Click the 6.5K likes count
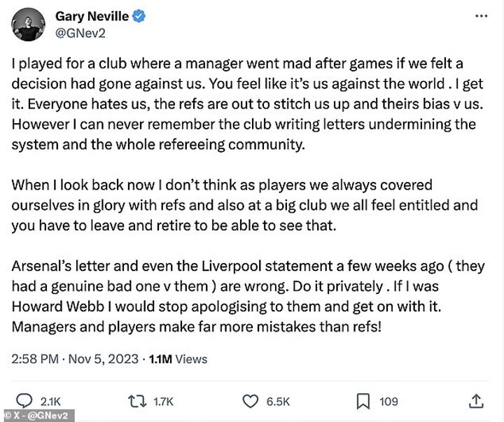Screen dimensions: 504x422 (x=279, y=401)
